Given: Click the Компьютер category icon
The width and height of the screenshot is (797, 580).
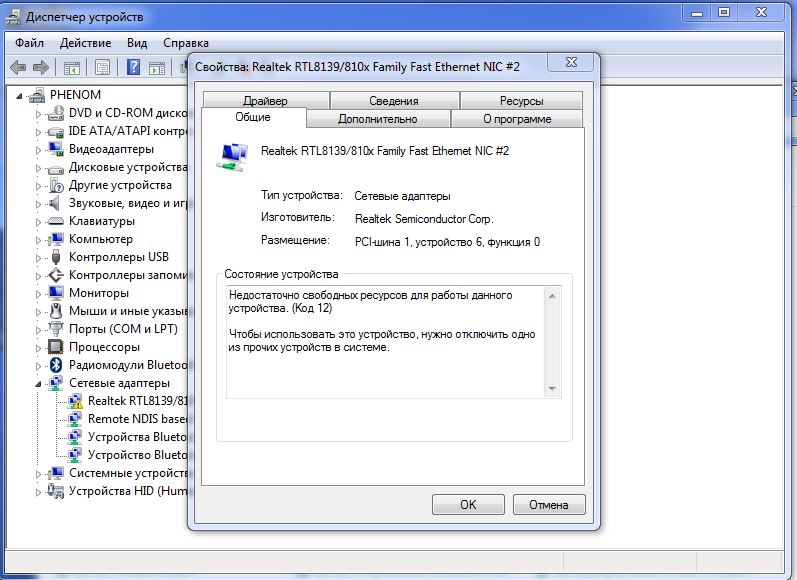Looking at the screenshot, I should (x=56, y=239).
